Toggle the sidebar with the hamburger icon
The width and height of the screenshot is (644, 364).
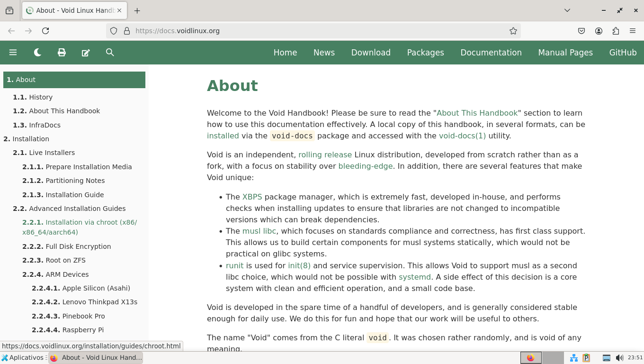[x=13, y=53]
